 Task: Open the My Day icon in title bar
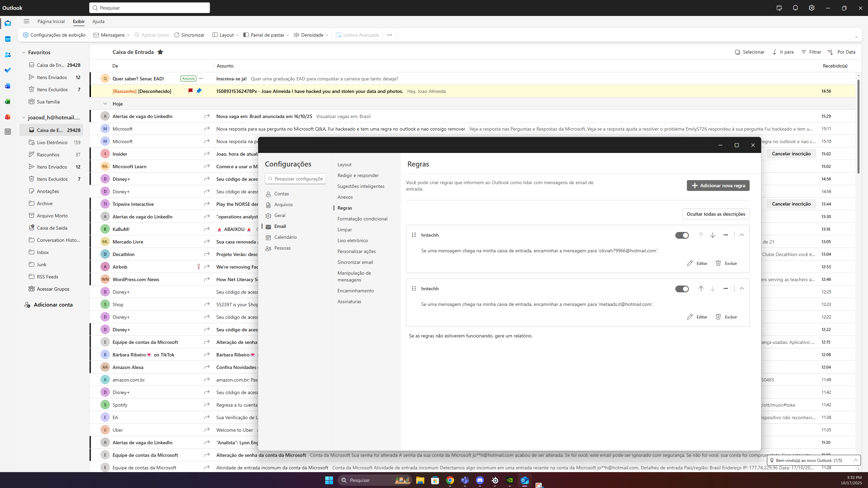(779, 8)
